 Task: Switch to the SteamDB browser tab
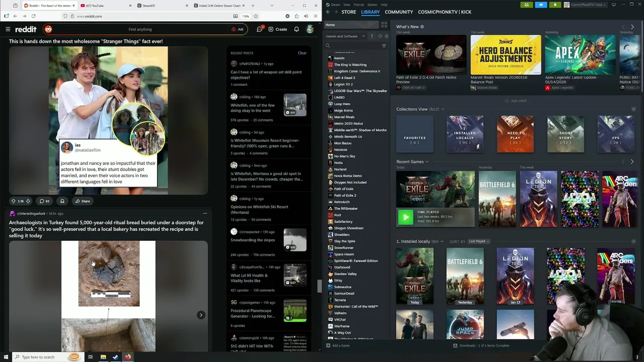[162, 6]
